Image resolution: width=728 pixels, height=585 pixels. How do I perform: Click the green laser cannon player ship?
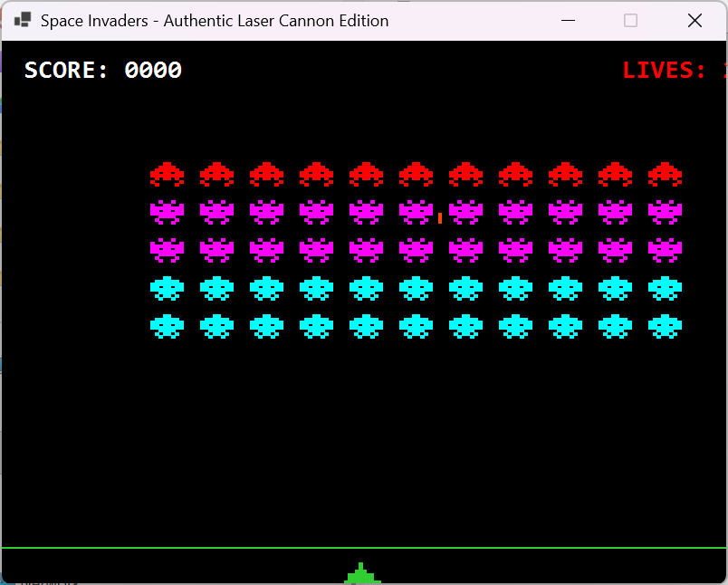click(x=362, y=573)
